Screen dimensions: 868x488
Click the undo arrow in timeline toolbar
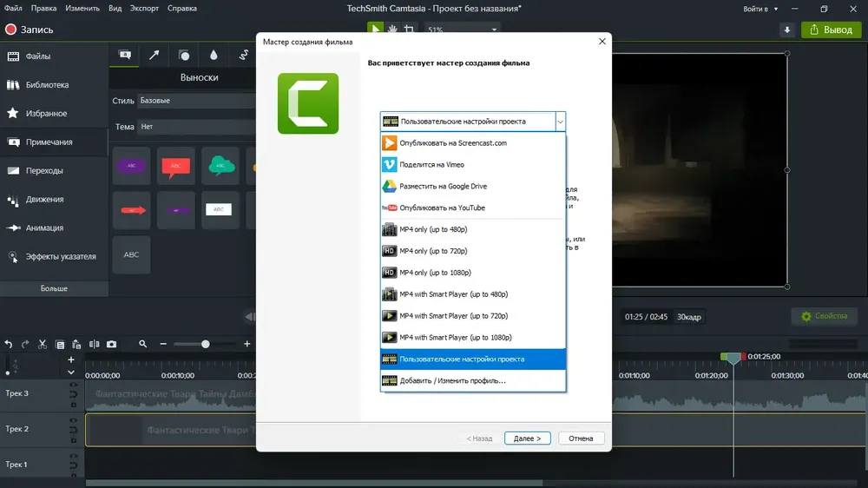(9, 344)
